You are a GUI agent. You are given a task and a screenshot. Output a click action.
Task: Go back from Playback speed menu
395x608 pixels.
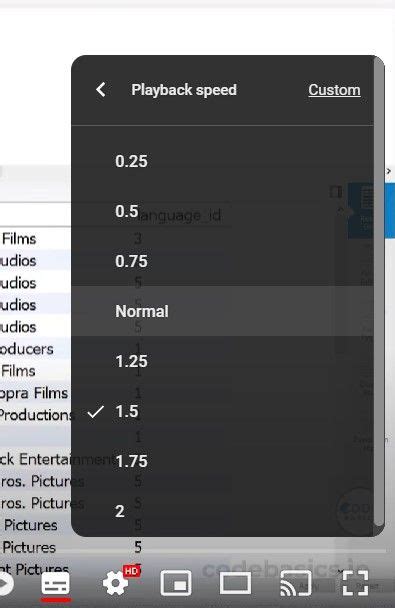[x=101, y=90]
